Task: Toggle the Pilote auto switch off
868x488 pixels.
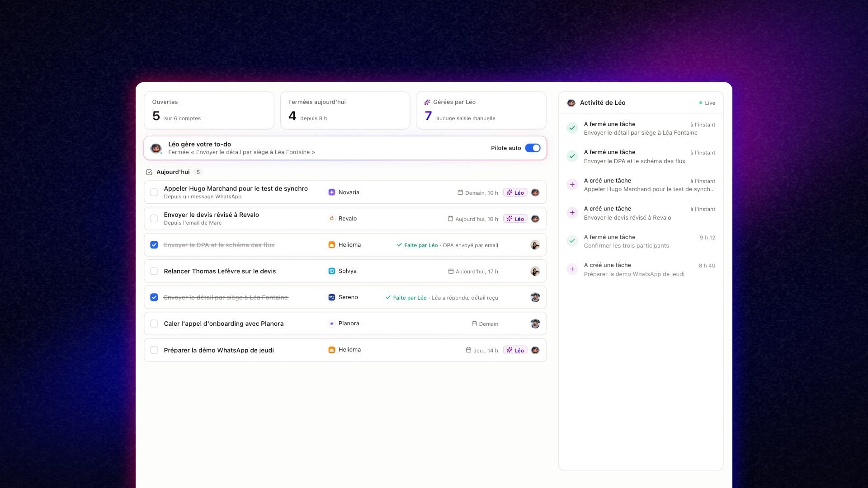Action: click(533, 148)
